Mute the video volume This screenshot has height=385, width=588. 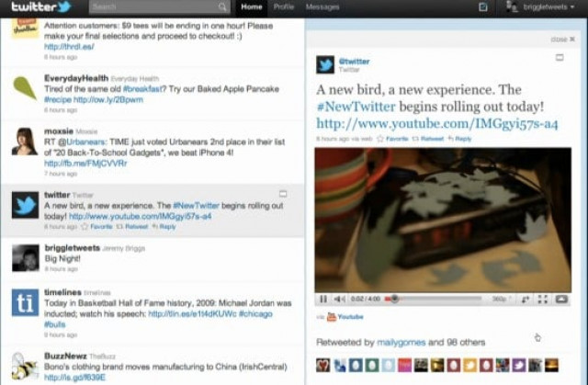click(339, 299)
